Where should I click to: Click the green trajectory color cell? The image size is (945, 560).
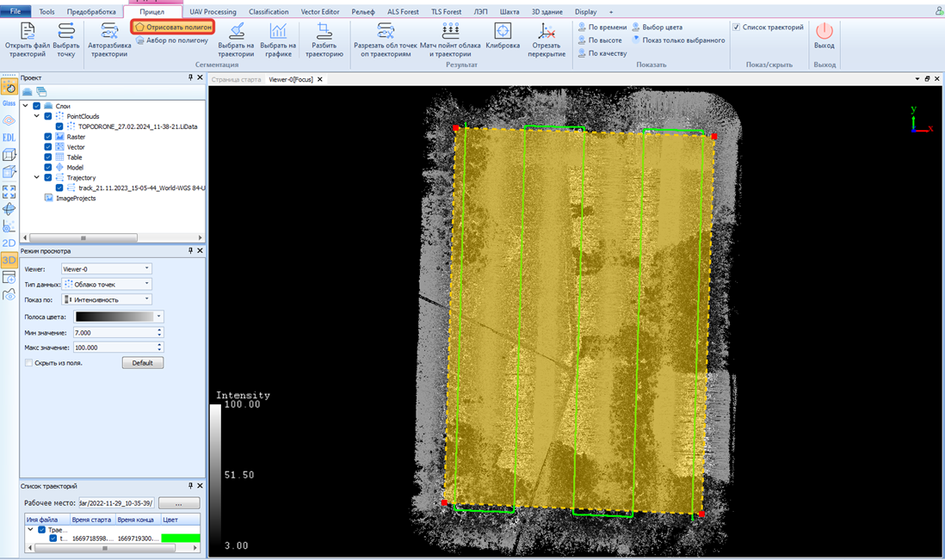click(x=181, y=538)
